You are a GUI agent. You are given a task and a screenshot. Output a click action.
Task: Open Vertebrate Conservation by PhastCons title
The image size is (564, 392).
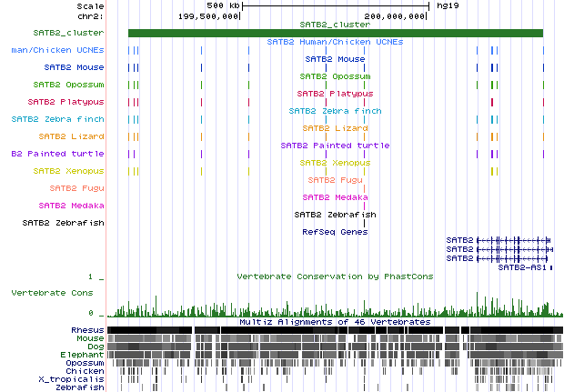336,276
